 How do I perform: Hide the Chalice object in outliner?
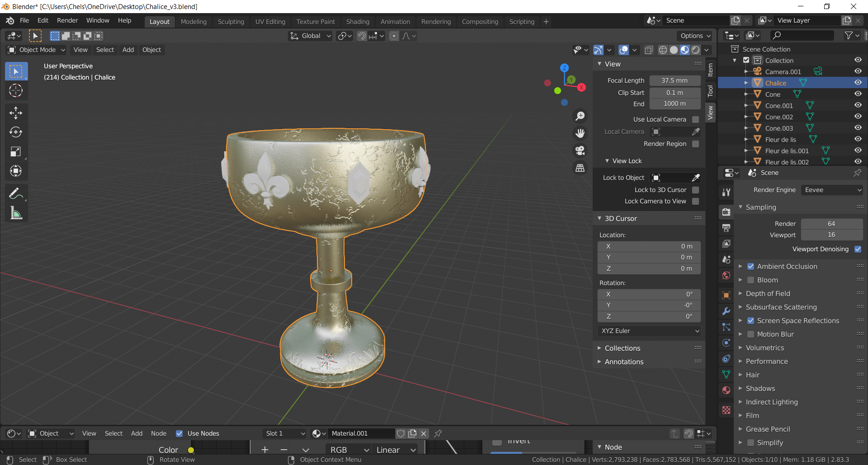(x=858, y=83)
